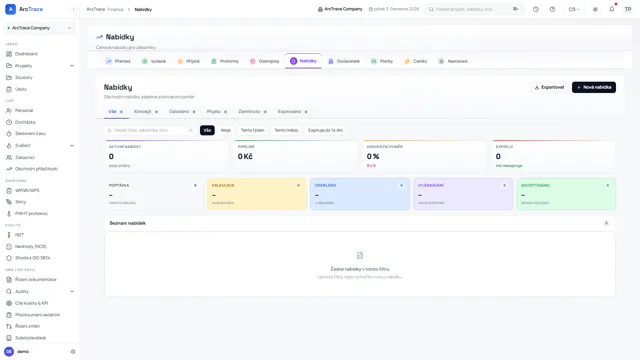Click the ArcTrace logo icon

click(x=11, y=9)
